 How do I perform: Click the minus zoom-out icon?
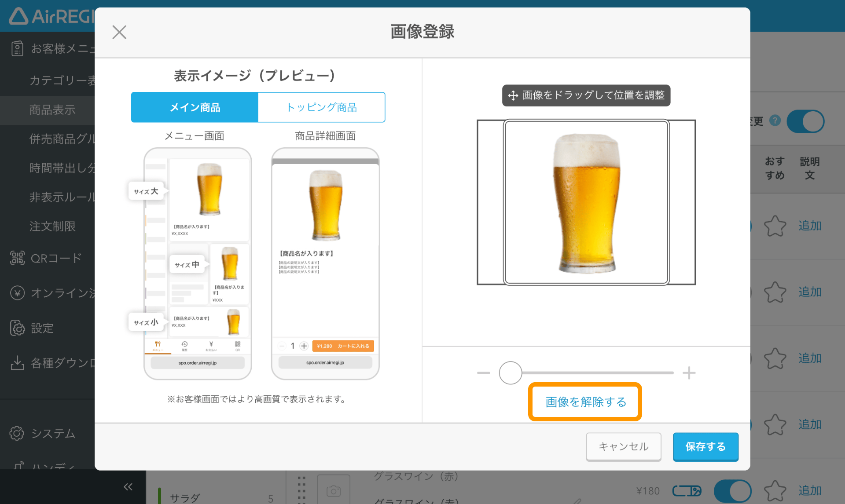tap(483, 373)
